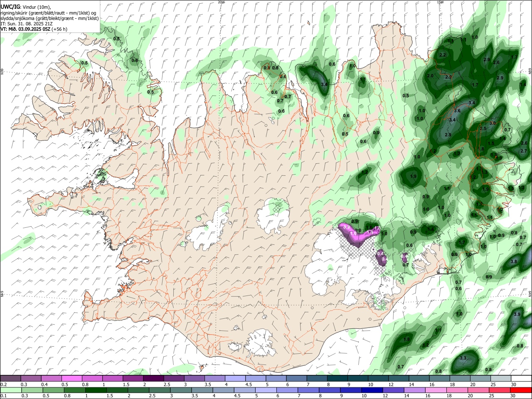The width and height of the screenshot is (532, 399).
Task: Click the 15W longitude label at top edge
Action: [440, 2]
